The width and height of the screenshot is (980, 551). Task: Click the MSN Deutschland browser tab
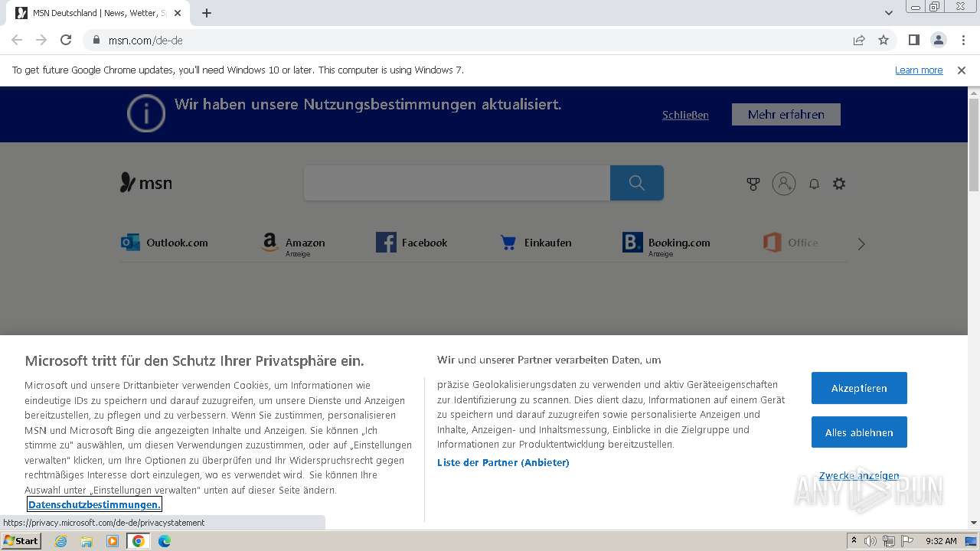point(100,13)
